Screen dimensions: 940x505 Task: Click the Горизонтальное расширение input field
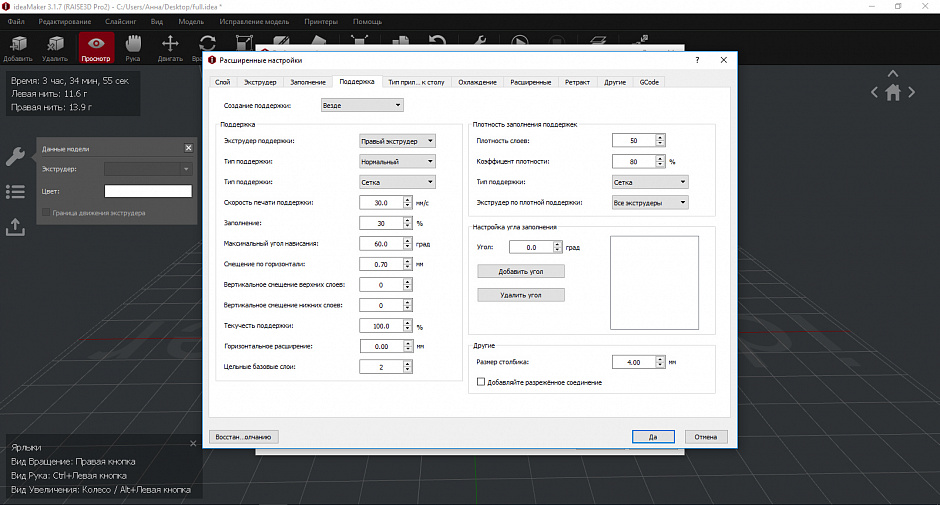point(381,347)
